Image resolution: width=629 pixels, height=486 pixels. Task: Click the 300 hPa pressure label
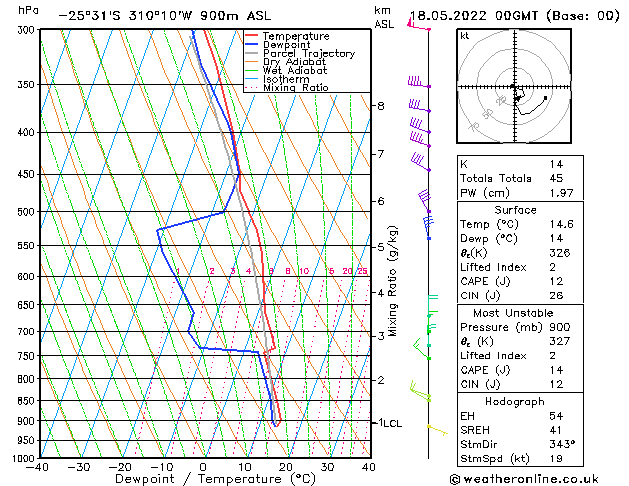(x=28, y=30)
